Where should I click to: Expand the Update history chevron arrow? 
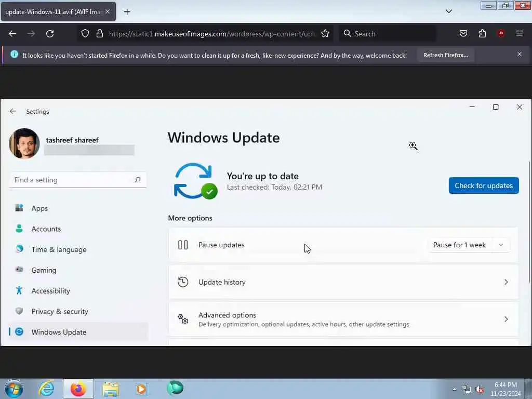(x=506, y=282)
